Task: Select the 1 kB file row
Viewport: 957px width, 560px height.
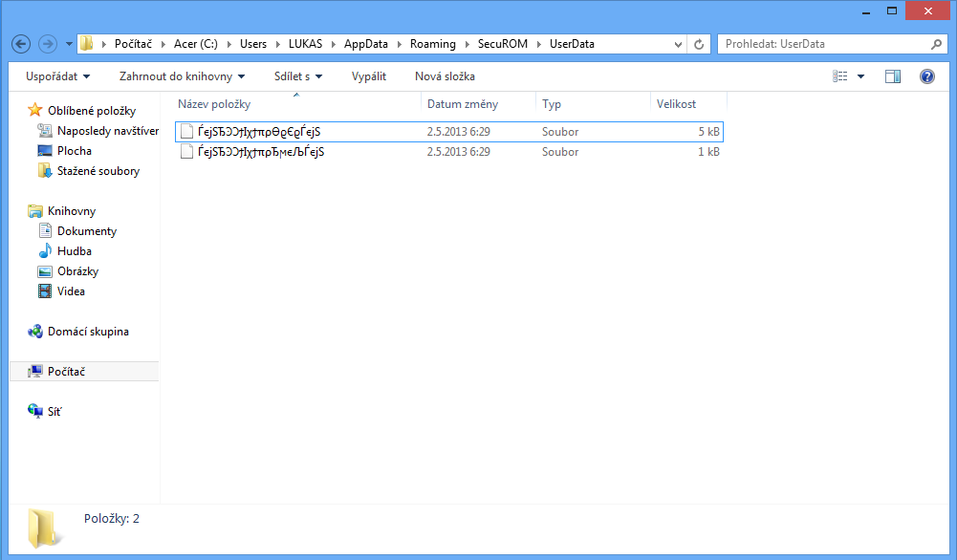Action: coord(449,152)
